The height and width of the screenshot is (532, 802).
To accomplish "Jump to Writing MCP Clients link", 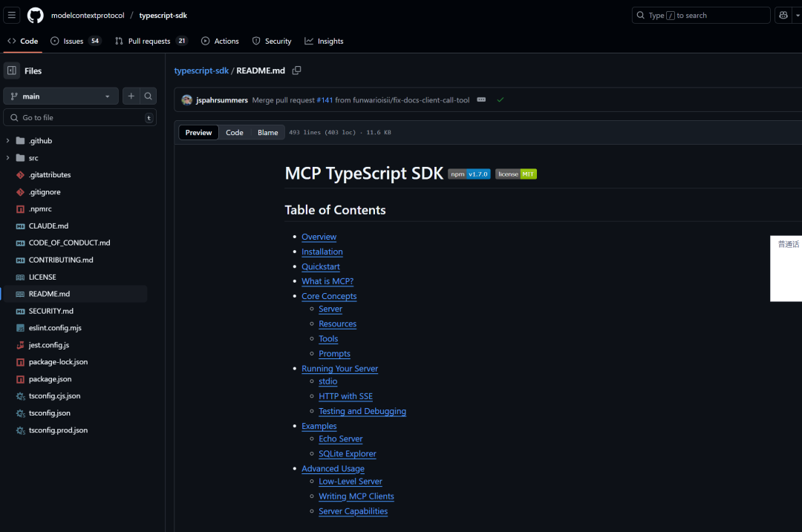I will tap(356, 496).
